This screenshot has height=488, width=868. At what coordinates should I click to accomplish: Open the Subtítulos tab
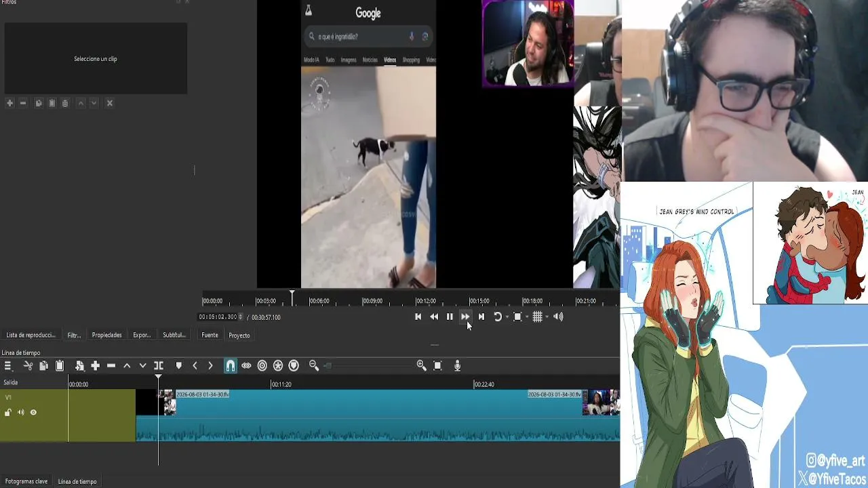coord(174,335)
